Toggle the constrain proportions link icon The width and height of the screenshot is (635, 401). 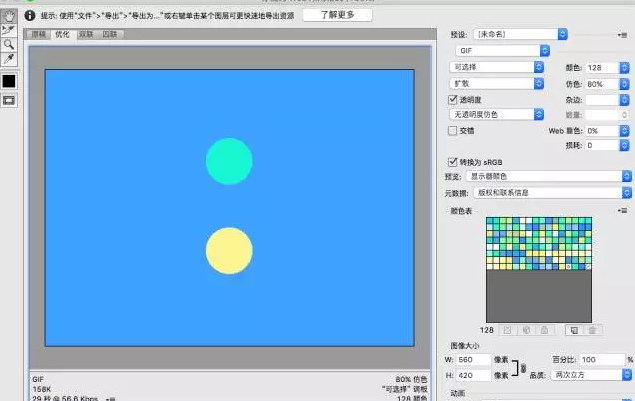[x=523, y=368]
